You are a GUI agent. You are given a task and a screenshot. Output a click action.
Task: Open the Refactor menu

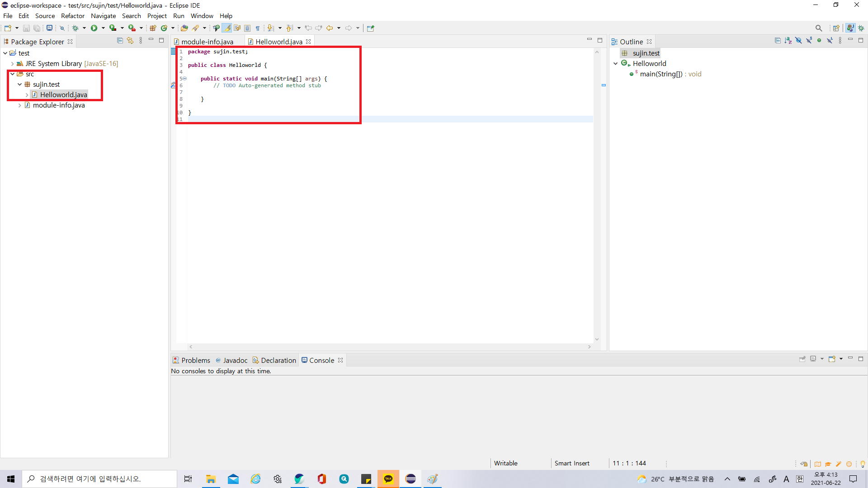[72, 16]
